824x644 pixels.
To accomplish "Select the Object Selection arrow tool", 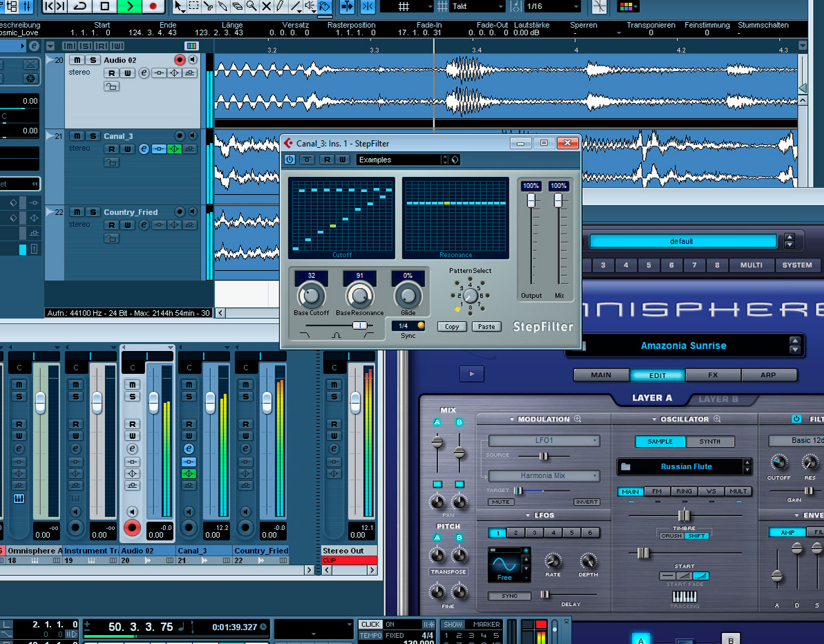I will [x=179, y=6].
